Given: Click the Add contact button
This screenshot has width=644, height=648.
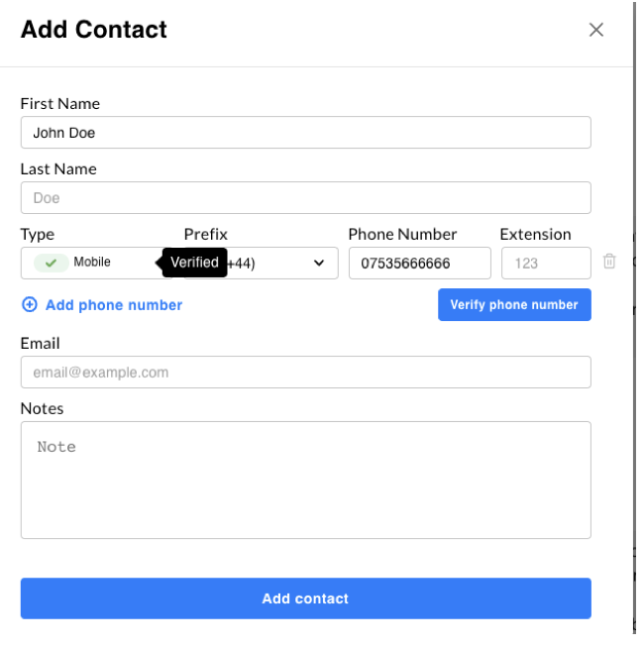Looking at the screenshot, I should 306,598.
